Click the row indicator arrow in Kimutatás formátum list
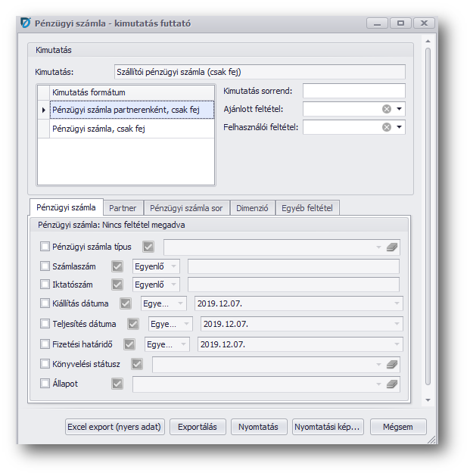 43,110
